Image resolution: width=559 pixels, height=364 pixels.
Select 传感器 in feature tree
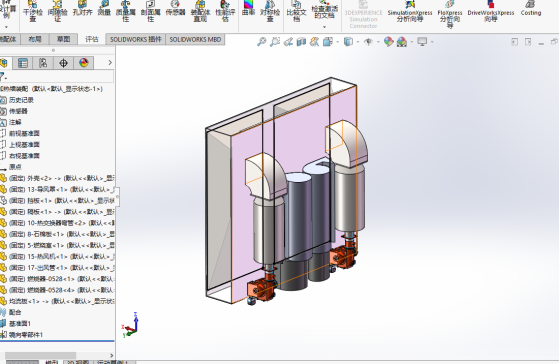(18, 111)
